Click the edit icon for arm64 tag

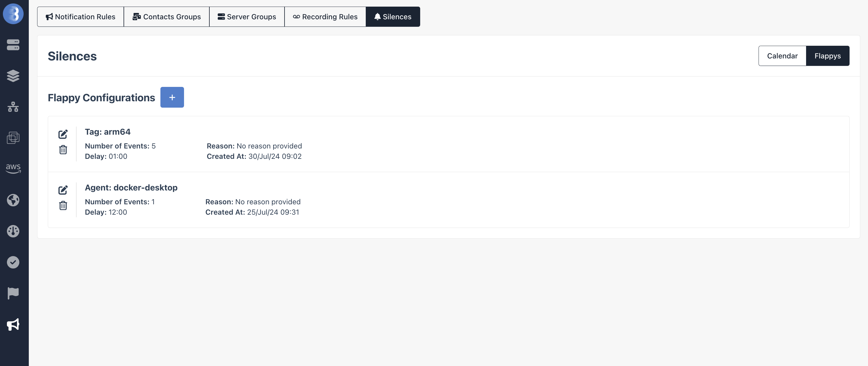click(x=62, y=134)
